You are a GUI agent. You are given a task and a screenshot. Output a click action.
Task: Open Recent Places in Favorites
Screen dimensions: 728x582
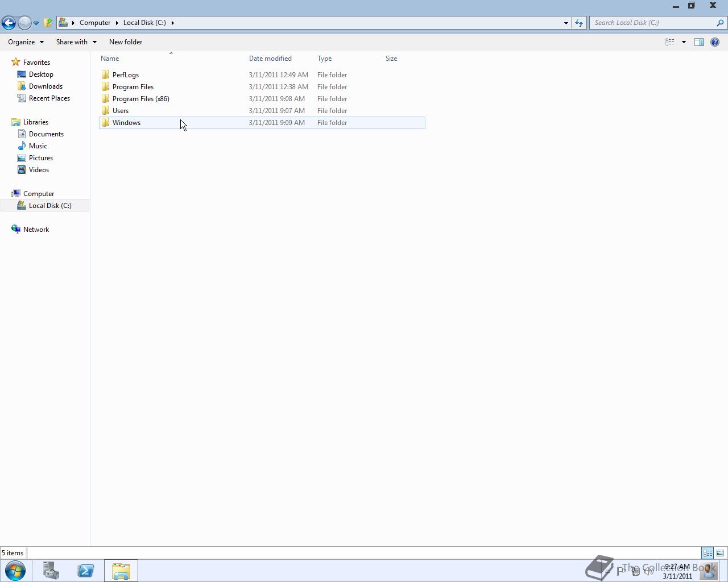tap(49, 98)
